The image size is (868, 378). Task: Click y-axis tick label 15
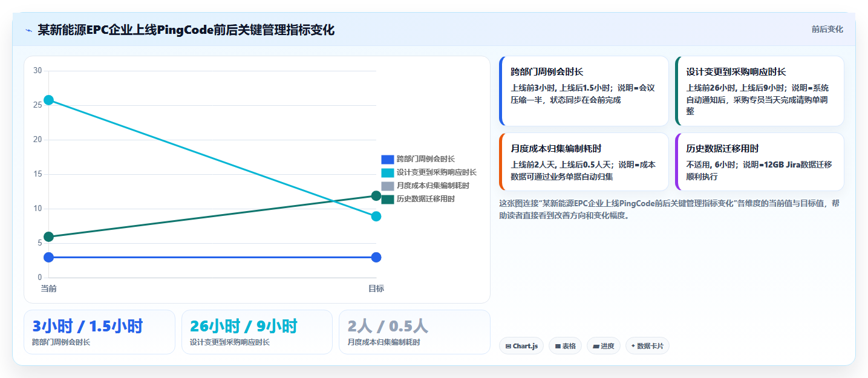(x=38, y=174)
